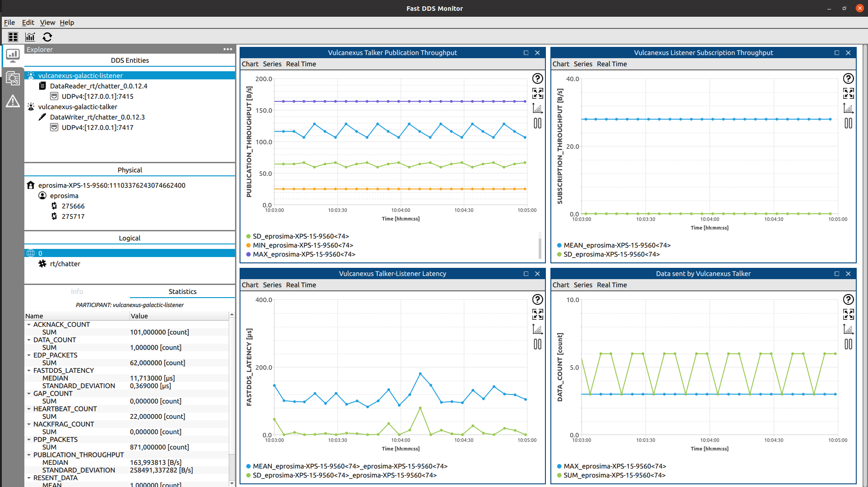Open the View menu
The image size is (868, 487).
(47, 23)
